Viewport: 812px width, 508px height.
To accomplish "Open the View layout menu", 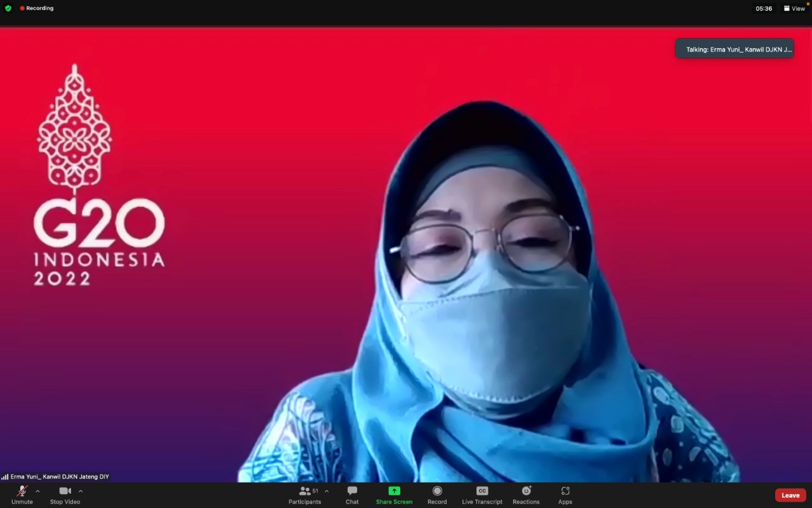I will pos(794,8).
